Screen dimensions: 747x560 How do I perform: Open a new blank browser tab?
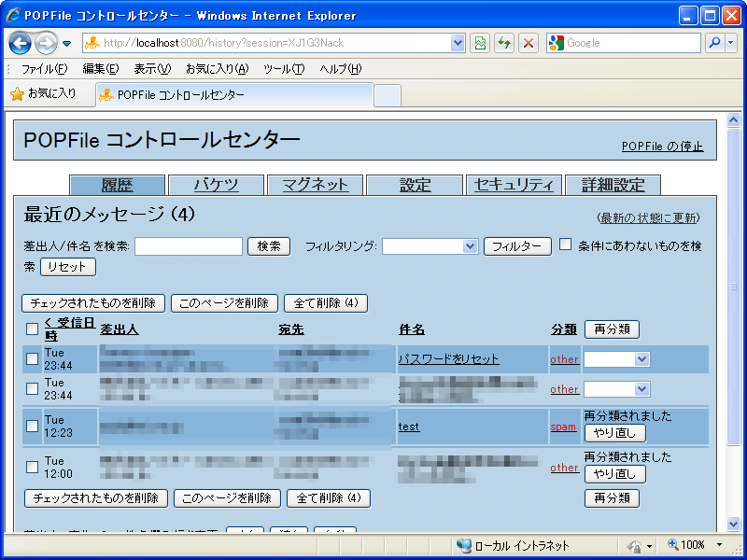click(388, 96)
